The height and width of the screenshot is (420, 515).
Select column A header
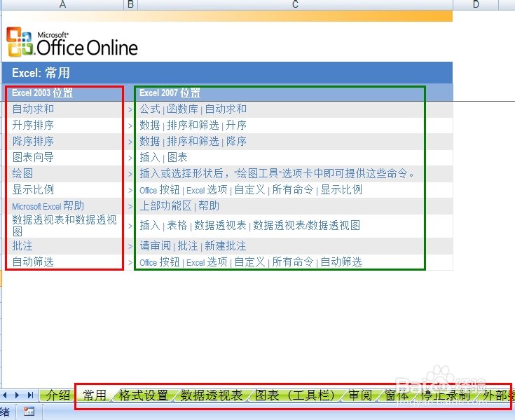(x=62, y=4)
